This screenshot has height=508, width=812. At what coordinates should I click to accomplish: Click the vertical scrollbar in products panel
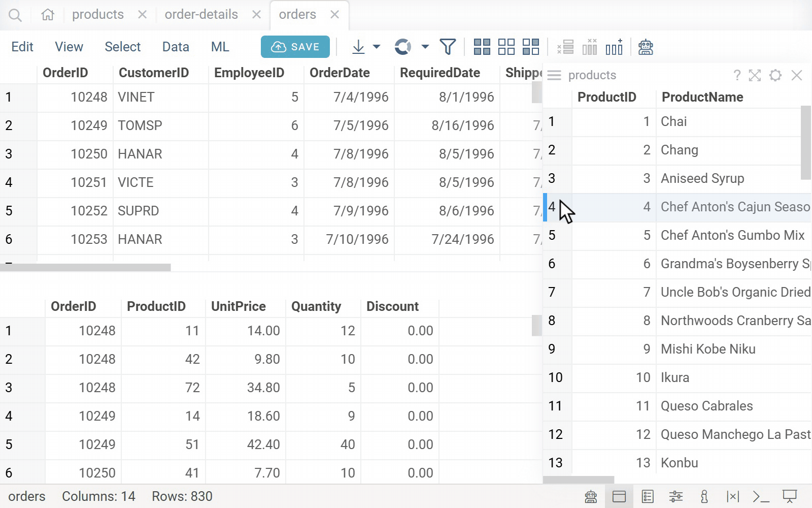point(806,143)
